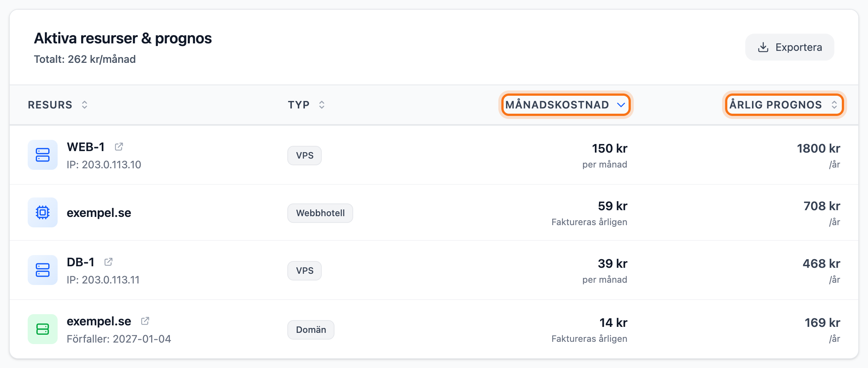
Task: Click the chip icon for webbhotell exempel.se
Action: click(43, 212)
